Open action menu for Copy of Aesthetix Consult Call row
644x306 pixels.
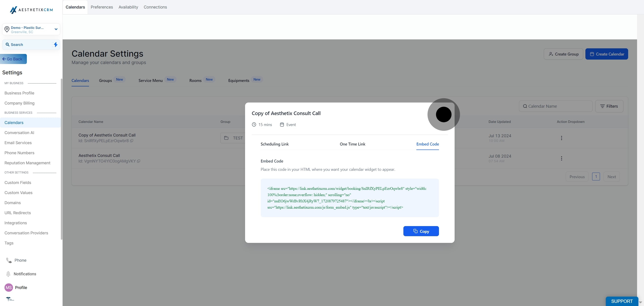(561, 138)
